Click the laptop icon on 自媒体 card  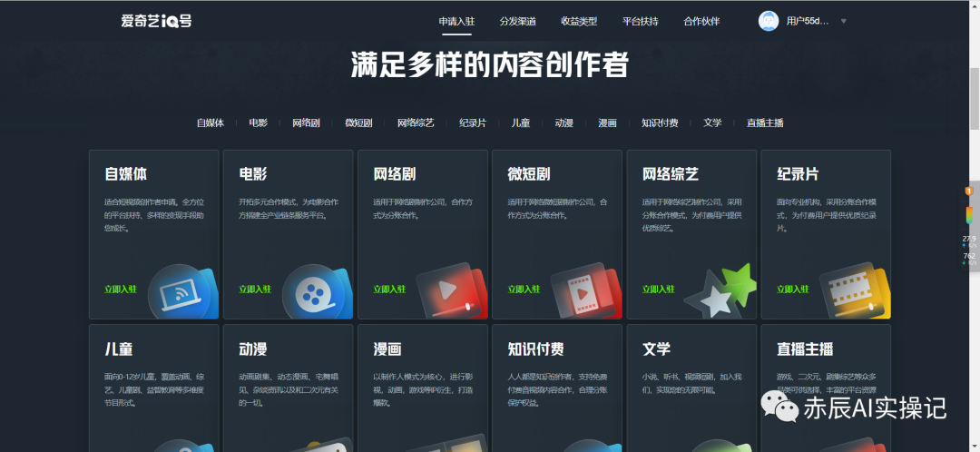click(x=181, y=292)
